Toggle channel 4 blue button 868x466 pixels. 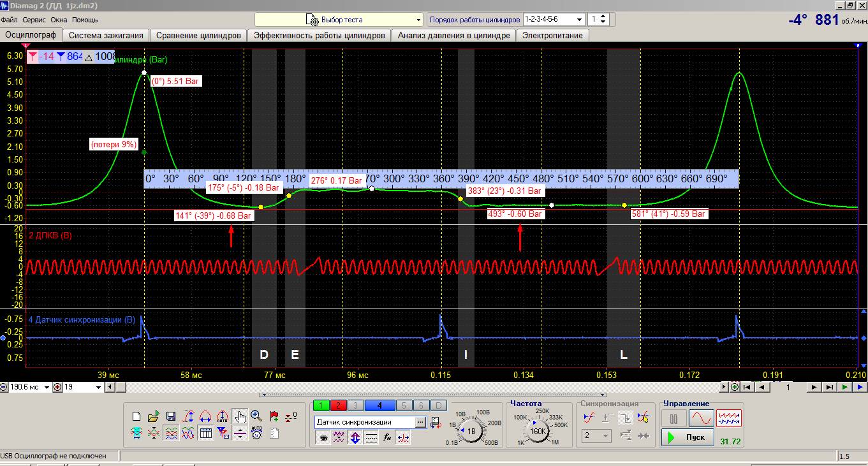(x=379, y=405)
